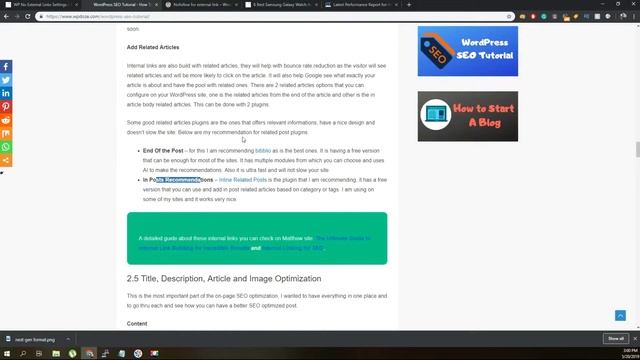Click the page vertical scrollbar thumb

point(637,149)
